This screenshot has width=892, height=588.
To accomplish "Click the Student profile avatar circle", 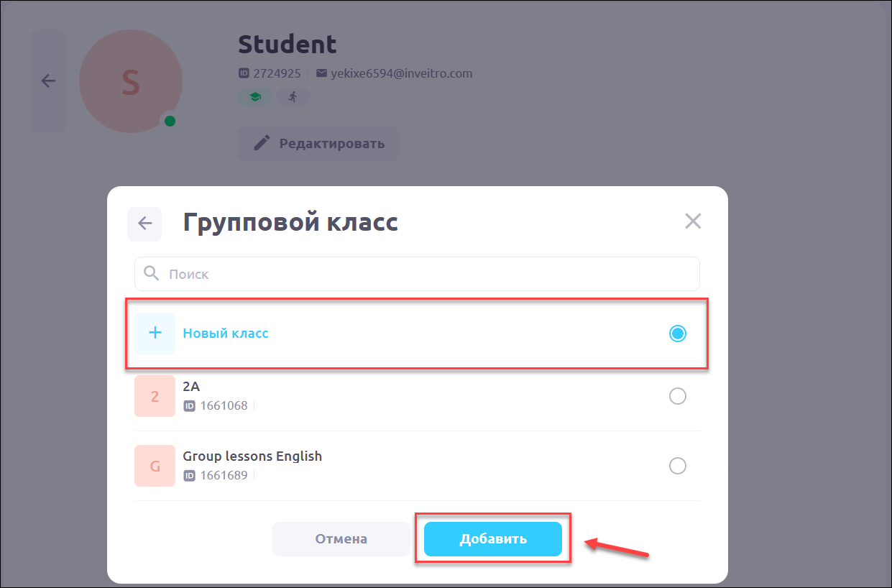I will (x=130, y=82).
